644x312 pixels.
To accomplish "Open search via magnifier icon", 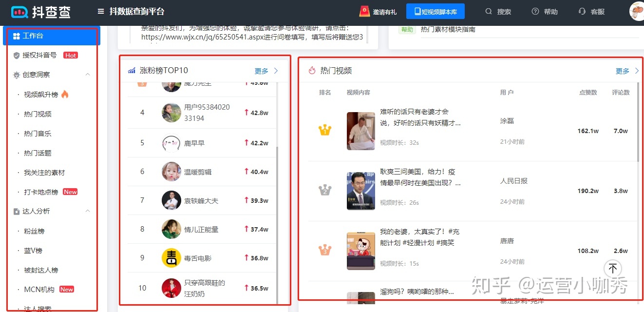I will [489, 12].
